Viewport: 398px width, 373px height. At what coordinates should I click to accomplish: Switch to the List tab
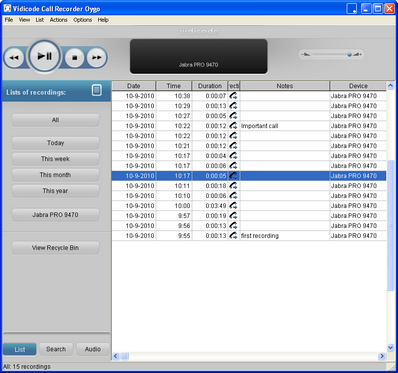(20, 349)
